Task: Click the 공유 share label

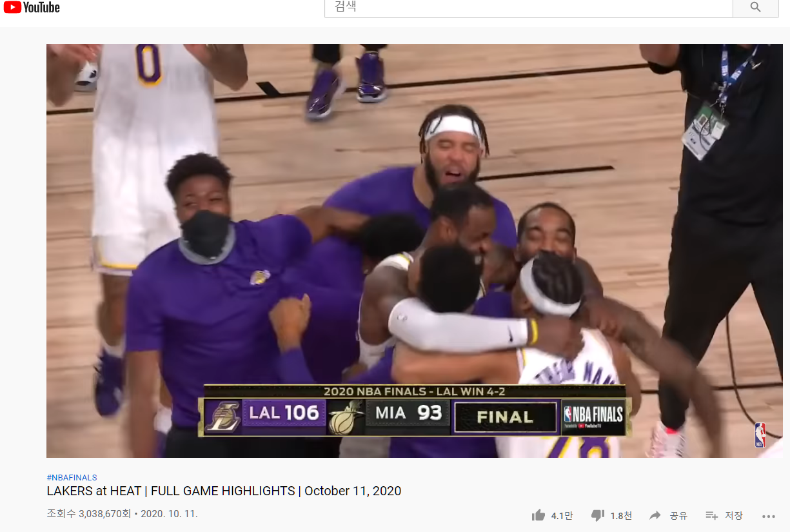Action: 678,516
